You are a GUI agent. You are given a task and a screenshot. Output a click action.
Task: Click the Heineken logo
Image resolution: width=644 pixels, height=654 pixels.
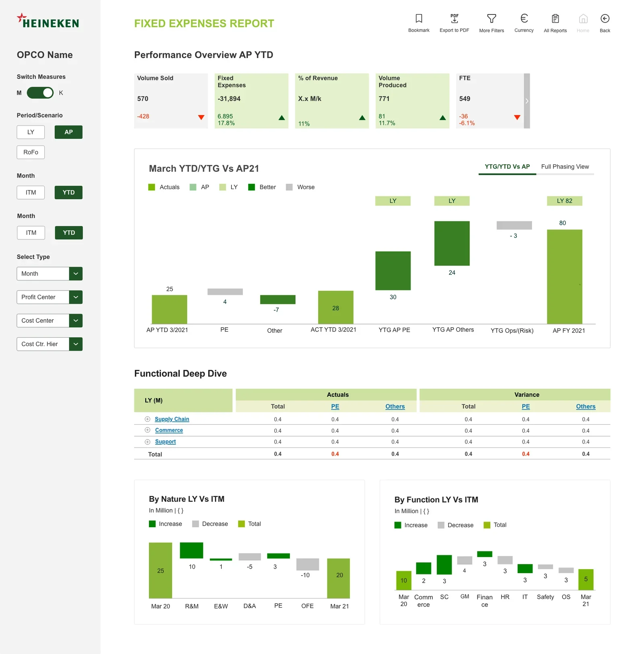[x=48, y=21]
